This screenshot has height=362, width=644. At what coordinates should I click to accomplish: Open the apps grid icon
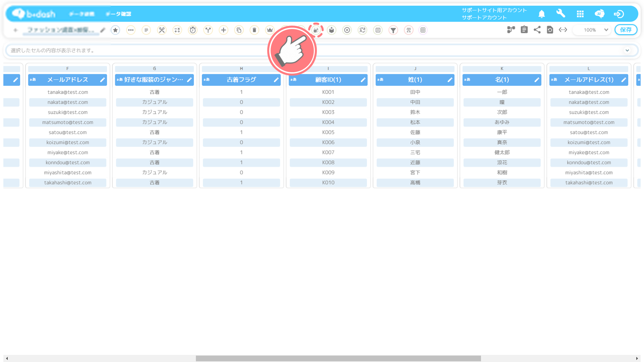coord(580,14)
